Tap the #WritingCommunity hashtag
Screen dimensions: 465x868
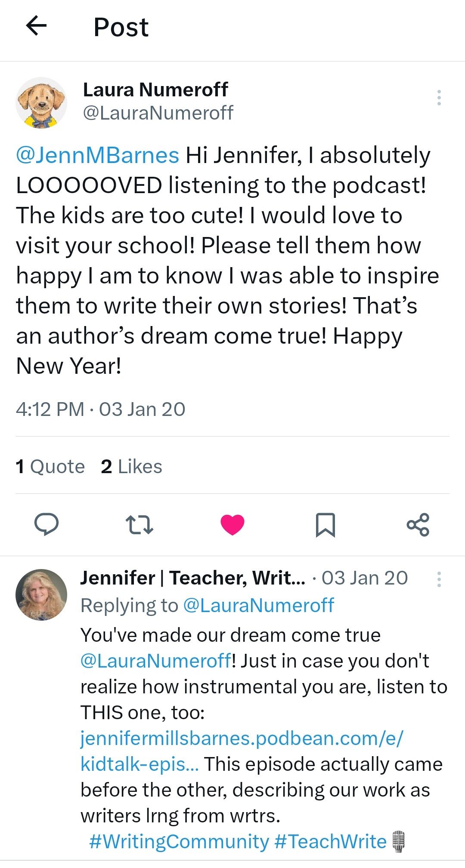[x=179, y=842]
